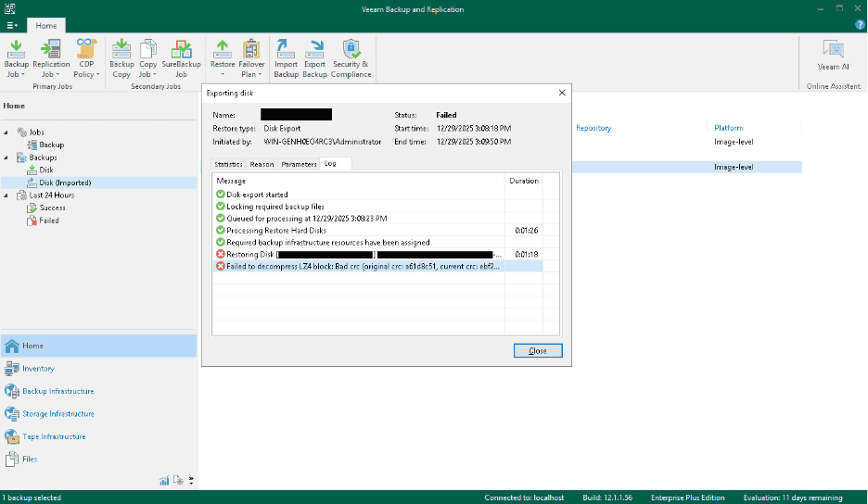Image resolution: width=868 pixels, height=504 pixels.
Task: Sort by the Repository column header
Action: [594, 128]
